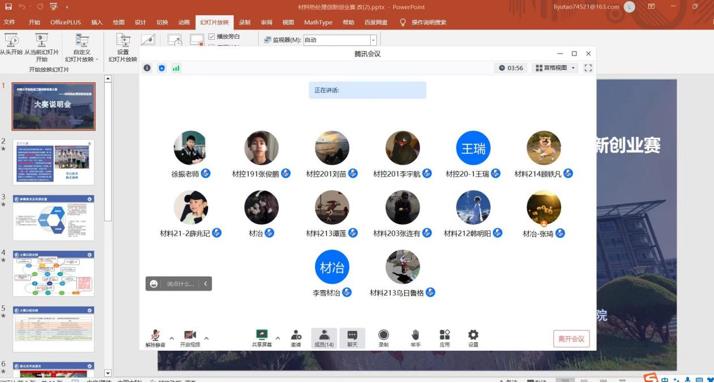
Task: Open the Invite participants icon
Action: [x=296, y=338]
